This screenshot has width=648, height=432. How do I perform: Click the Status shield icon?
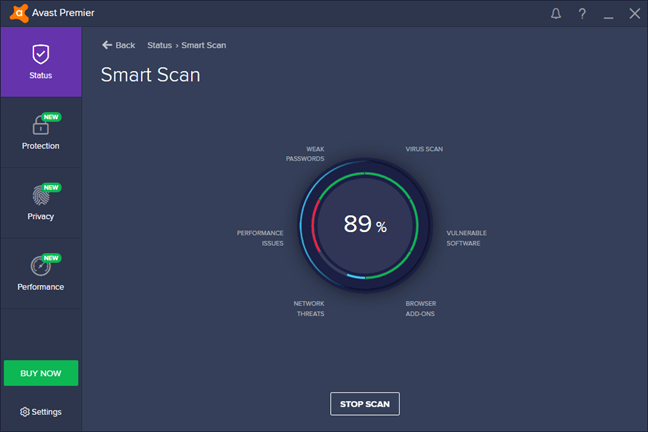pyautogui.click(x=41, y=54)
